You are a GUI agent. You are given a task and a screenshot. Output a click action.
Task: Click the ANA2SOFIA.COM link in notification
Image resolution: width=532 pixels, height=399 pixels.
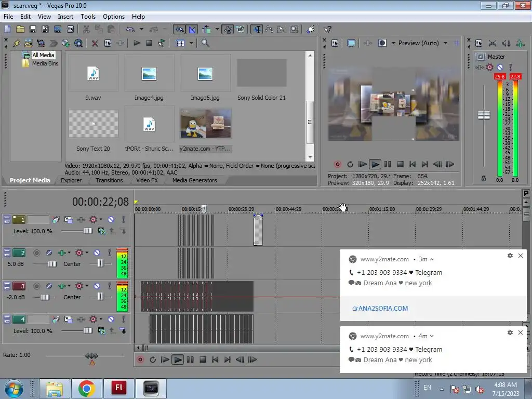pos(380,308)
